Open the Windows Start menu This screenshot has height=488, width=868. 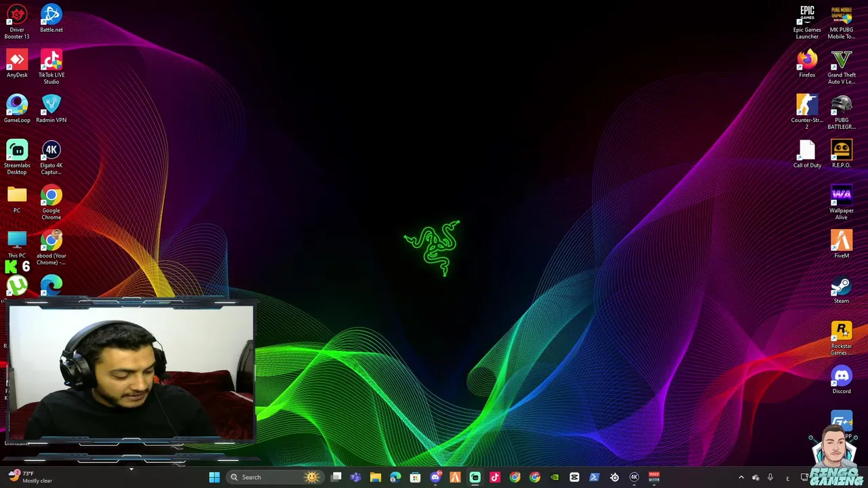(214, 477)
